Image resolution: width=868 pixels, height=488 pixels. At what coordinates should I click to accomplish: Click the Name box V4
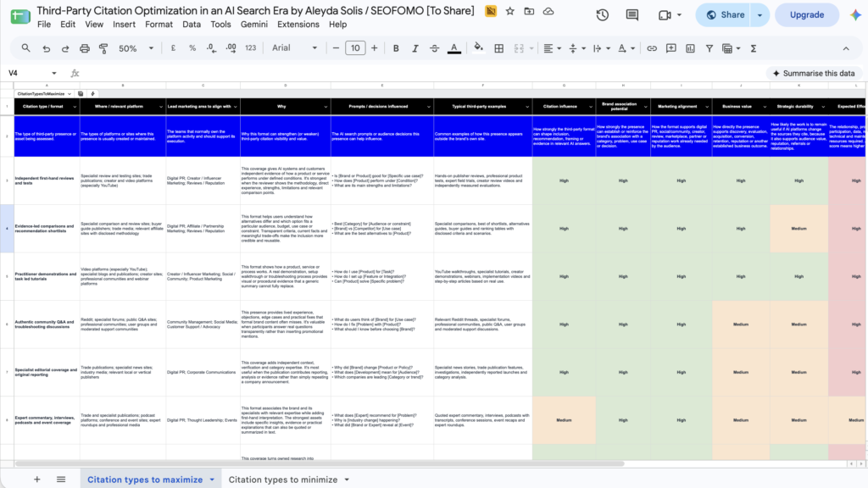point(32,73)
